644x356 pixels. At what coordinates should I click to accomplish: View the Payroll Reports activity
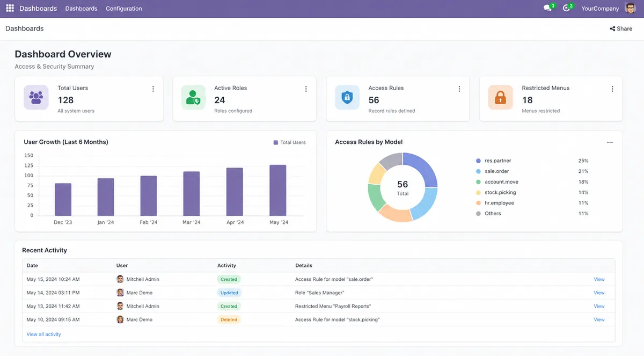pyautogui.click(x=599, y=306)
